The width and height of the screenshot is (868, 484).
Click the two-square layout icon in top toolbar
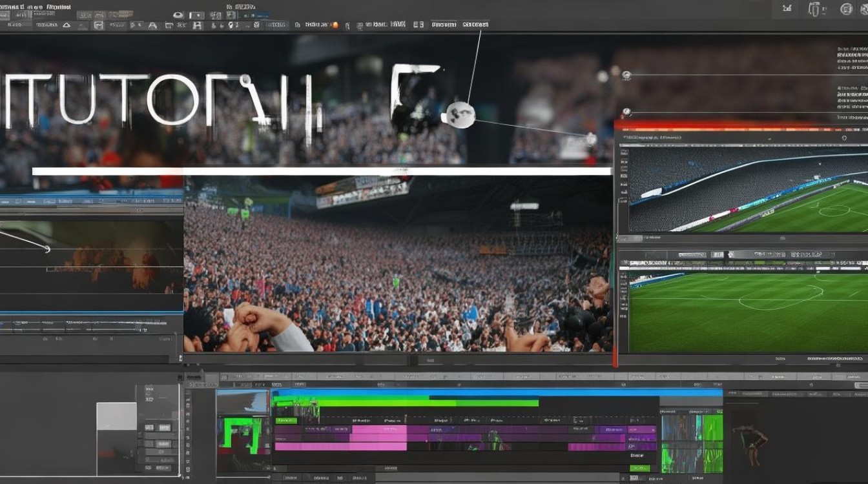418,25
